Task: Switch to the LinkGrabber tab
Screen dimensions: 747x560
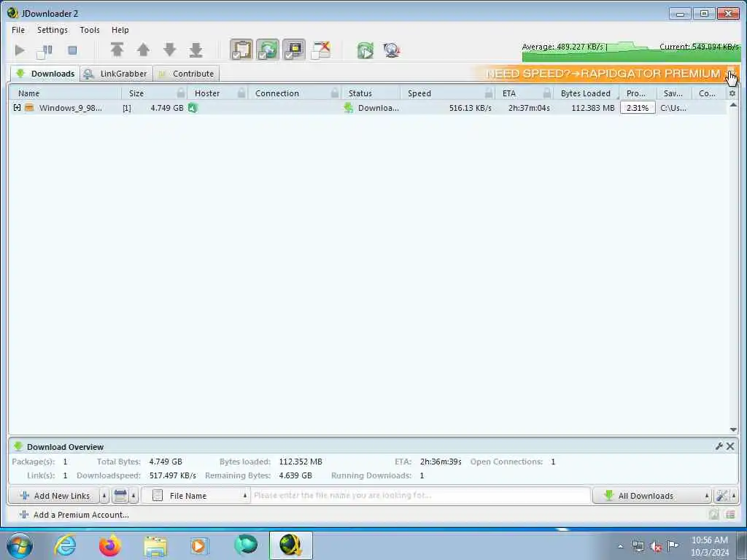Action: tap(116, 74)
